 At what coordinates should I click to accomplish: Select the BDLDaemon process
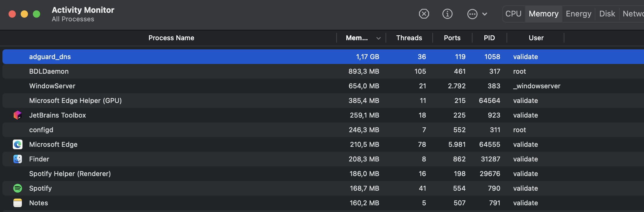[49, 71]
